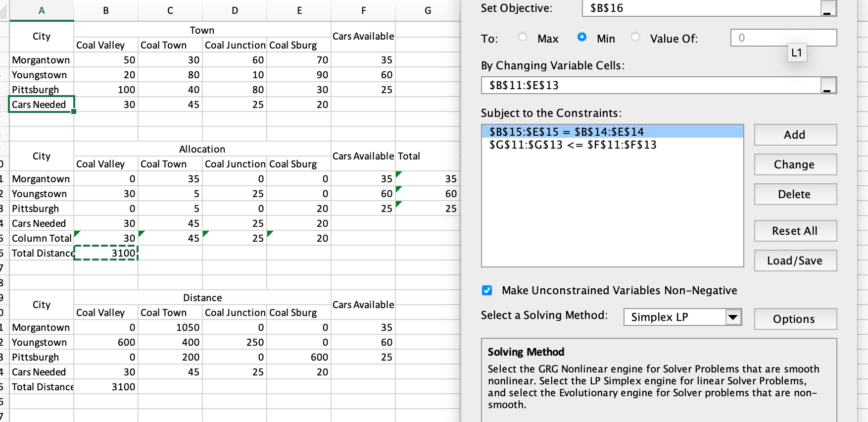Image resolution: width=868 pixels, height=422 pixels.
Task: Select constraint $B$15:$E$15 = $B$14:$E$14
Action: click(613, 132)
